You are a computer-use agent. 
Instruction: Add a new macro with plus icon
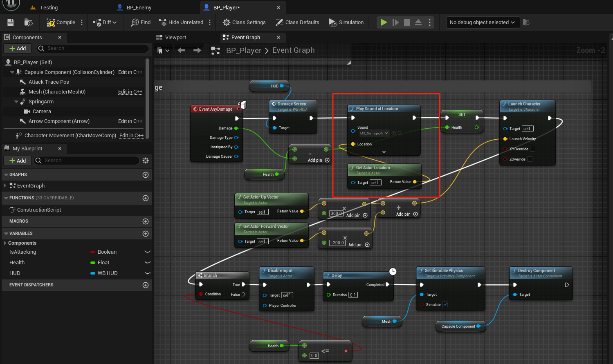(x=146, y=221)
